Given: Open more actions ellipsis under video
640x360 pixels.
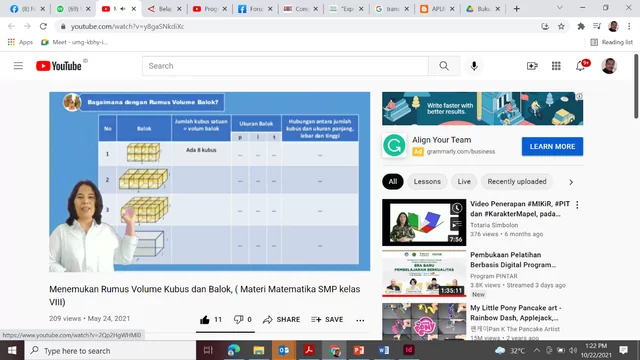Looking at the screenshot, I should coord(360,320).
